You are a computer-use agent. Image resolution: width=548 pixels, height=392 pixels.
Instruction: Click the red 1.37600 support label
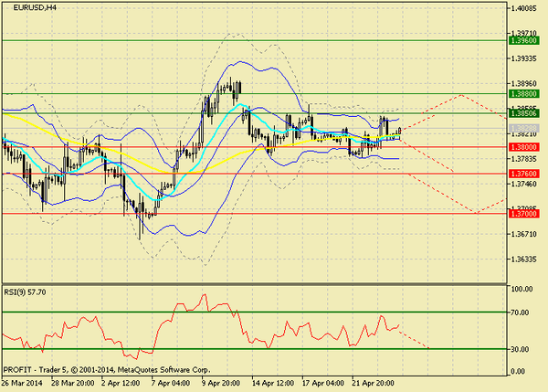[524, 174]
